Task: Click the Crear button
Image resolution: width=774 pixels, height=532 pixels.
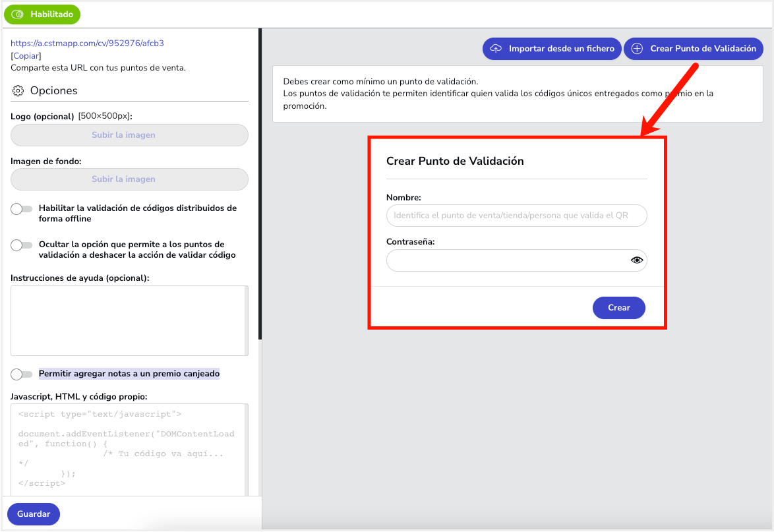Action: click(x=618, y=308)
